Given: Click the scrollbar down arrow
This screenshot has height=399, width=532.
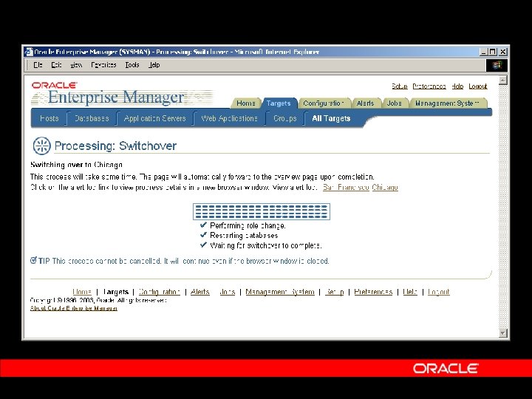Looking at the screenshot, I should coord(503,332).
